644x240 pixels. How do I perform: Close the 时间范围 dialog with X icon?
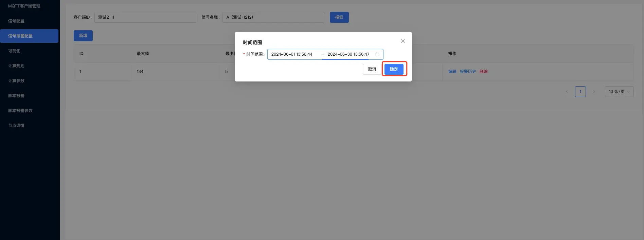pyautogui.click(x=402, y=41)
